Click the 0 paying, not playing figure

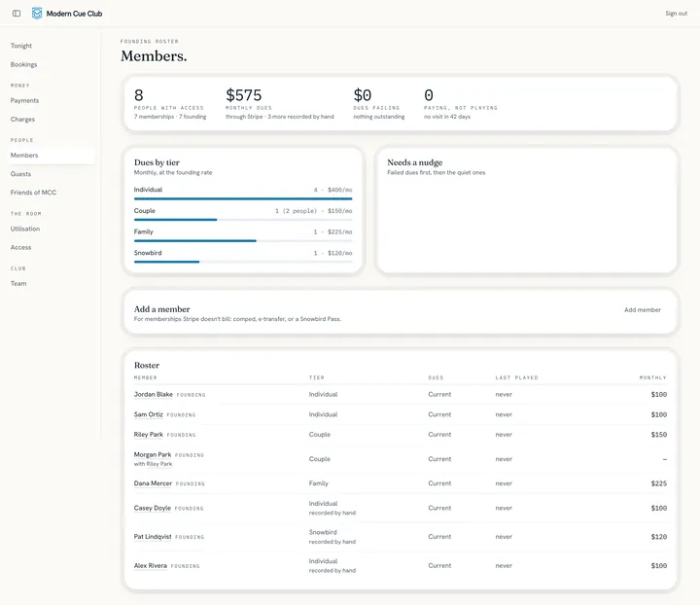coord(429,95)
